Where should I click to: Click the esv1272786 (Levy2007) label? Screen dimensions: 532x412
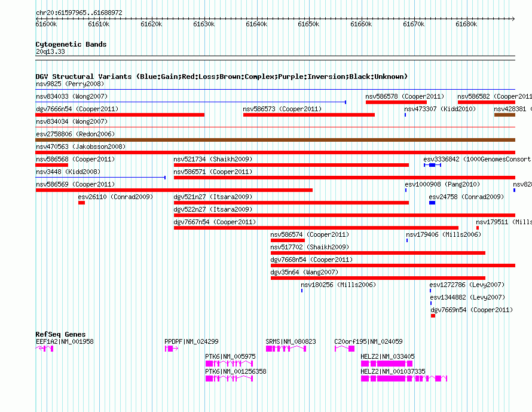tap(467, 285)
